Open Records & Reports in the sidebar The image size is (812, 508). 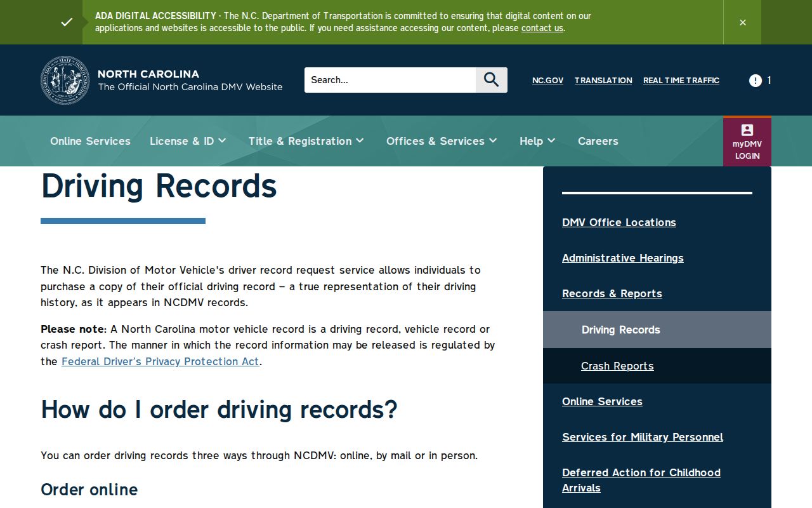pos(612,293)
